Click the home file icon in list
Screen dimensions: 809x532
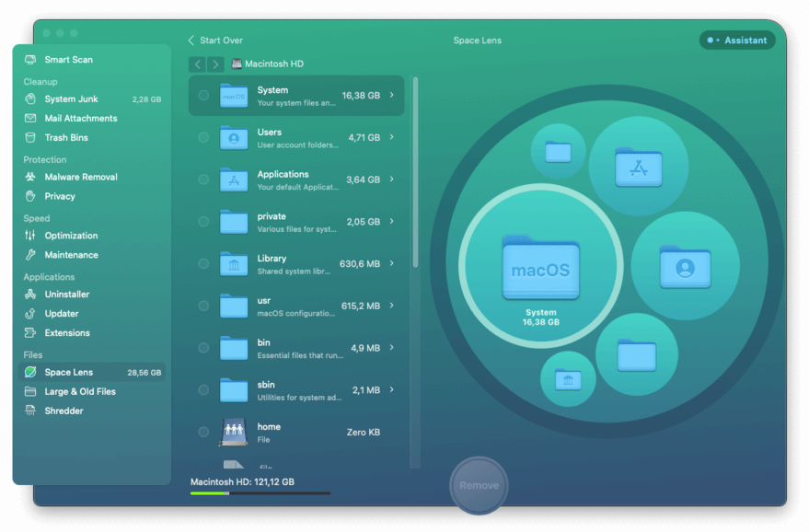click(x=234, y=432)
